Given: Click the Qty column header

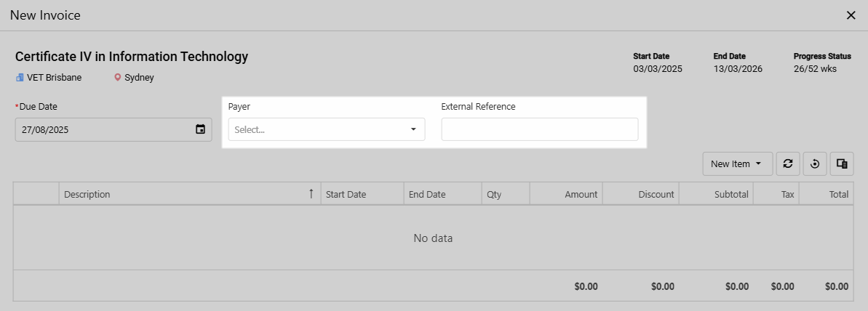Looking at the screenshot, I should pos(494,194).
